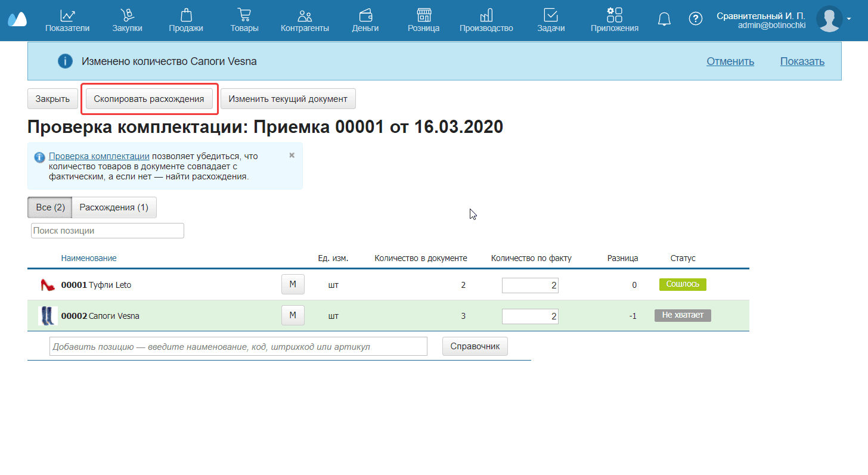This screenshot has height=475, width=868.
Task: Click the Скопировать расхождения button
Action: (x=149, y=99)
